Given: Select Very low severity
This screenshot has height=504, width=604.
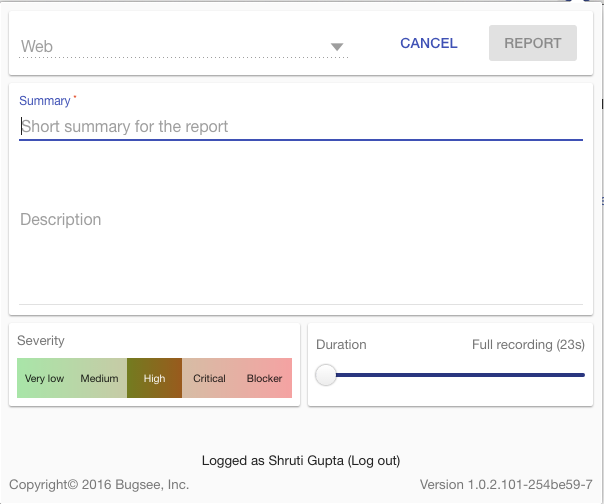Looking at the screenshot, I should point(44,378).
